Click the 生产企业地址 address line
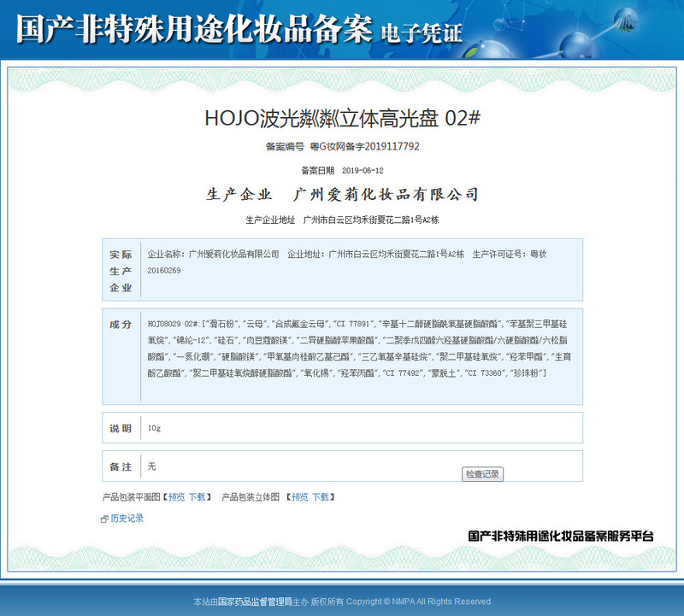Image resolution: width=684 pixels, height=616 pixels. pyautogui.click(x=342, y=220)
